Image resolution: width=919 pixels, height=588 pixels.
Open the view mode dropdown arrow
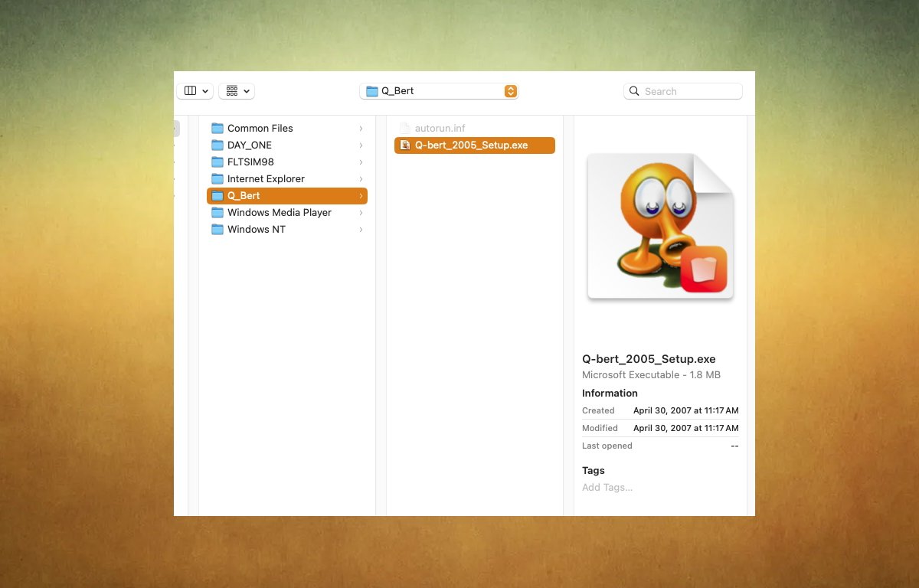(x=205, y=91)
